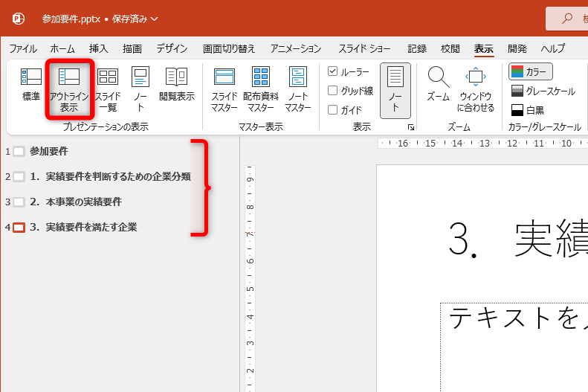
Task: Open the File (ファイル) tab
Action: tap(23, 49)
